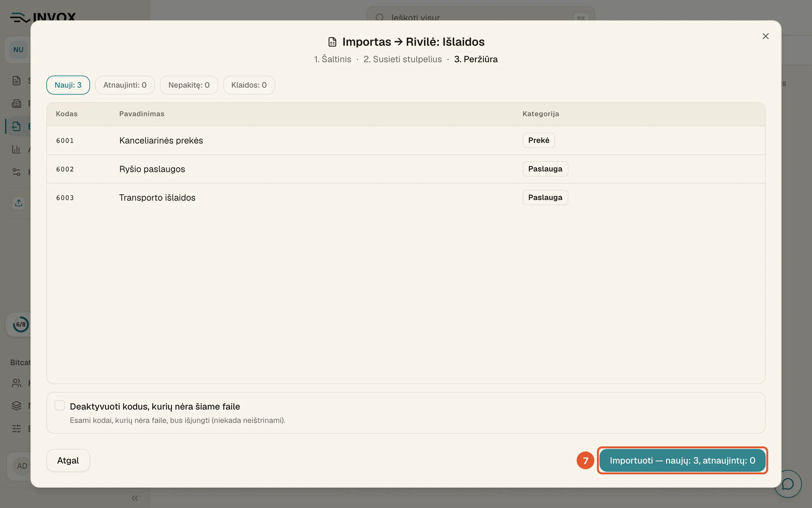Return to step 2. Susieti stulpelius
The height and width of the screenshot is (508, 812).
pyautogui.click(x=403, y=59)
